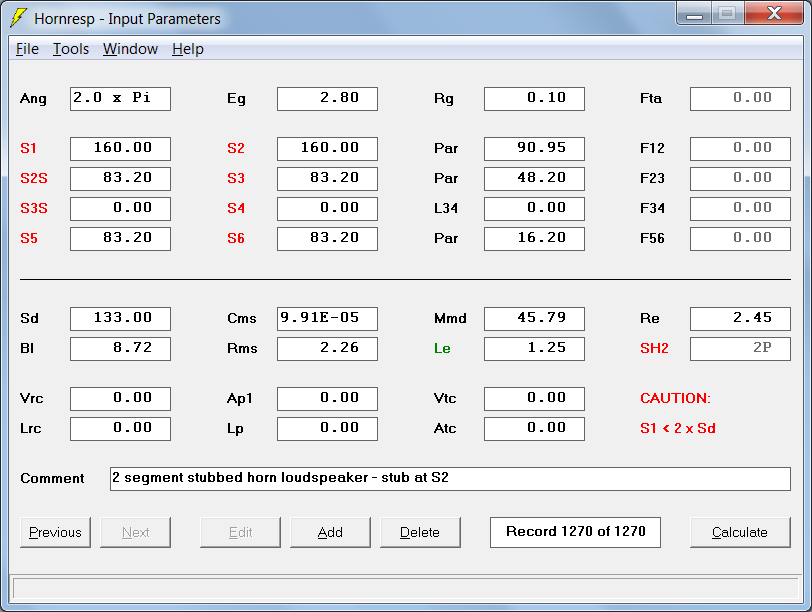812x612 pixels.
Task: Click the Atc input field
Action: [534, 429]
